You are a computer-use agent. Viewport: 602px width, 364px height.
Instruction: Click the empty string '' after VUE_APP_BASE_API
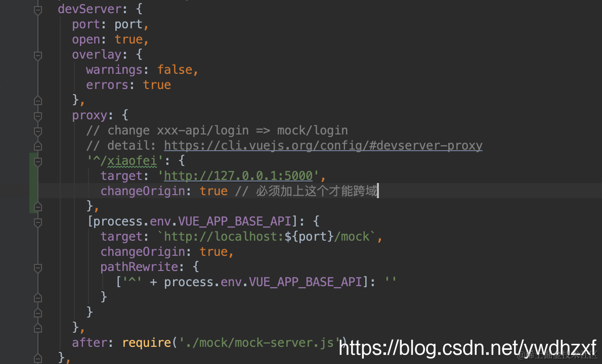391,282
